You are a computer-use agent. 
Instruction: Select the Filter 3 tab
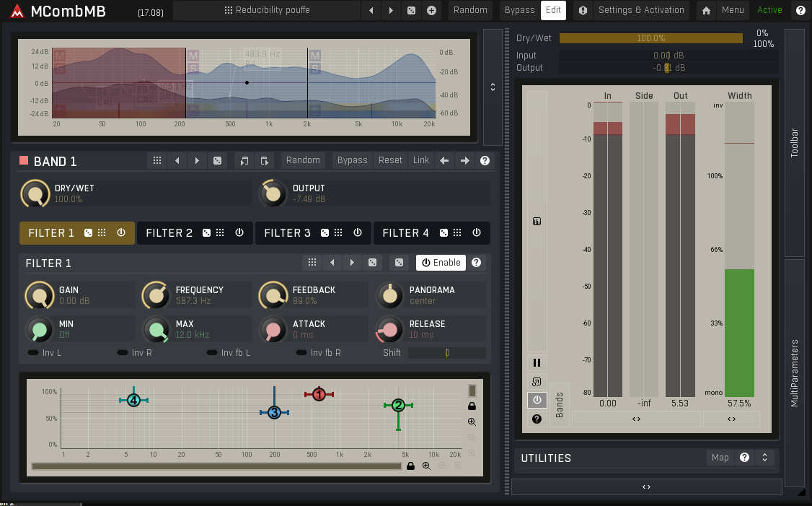coord(313,233)
